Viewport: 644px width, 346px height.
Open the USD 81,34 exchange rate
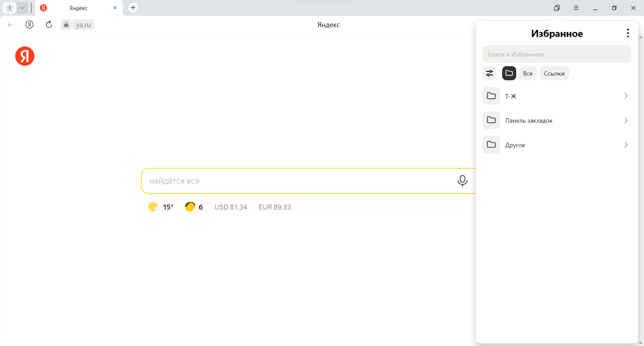[x=231, y=207]
